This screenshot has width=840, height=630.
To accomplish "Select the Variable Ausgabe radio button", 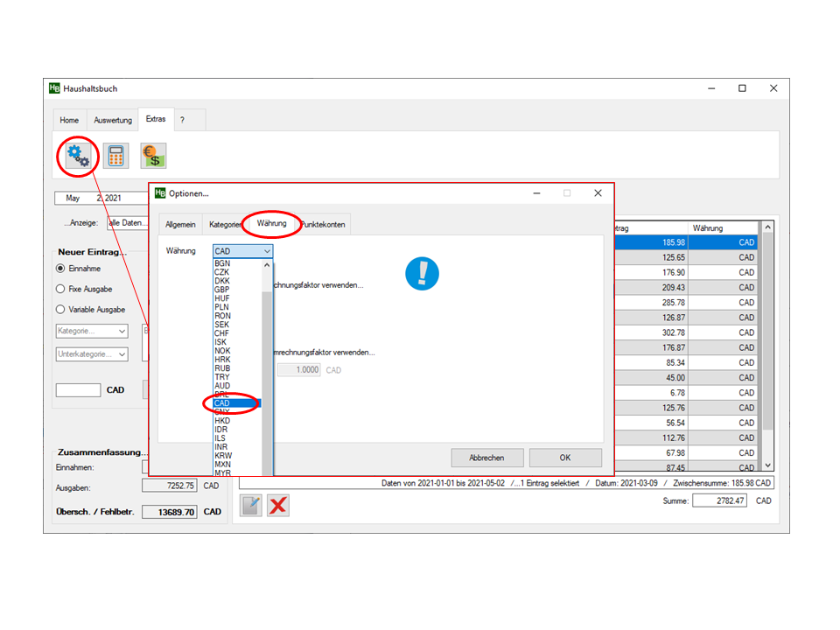I will (60, 309).
